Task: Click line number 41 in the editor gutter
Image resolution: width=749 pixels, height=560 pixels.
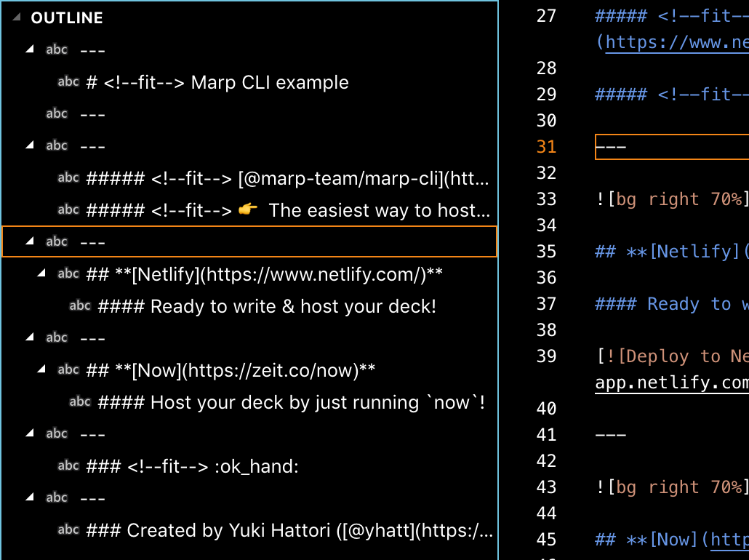Action: pos(546,434)
